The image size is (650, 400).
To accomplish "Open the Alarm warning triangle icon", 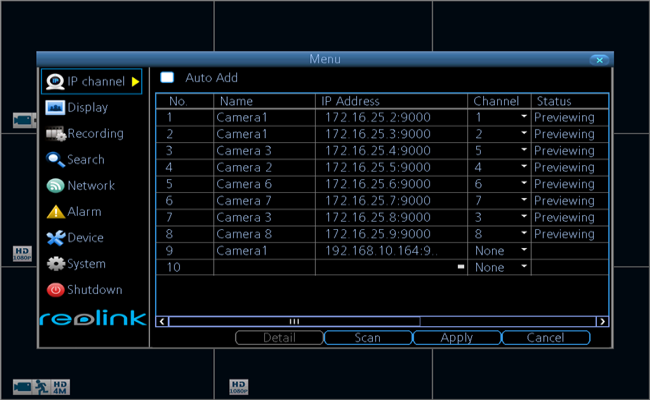I will point(55,212).
